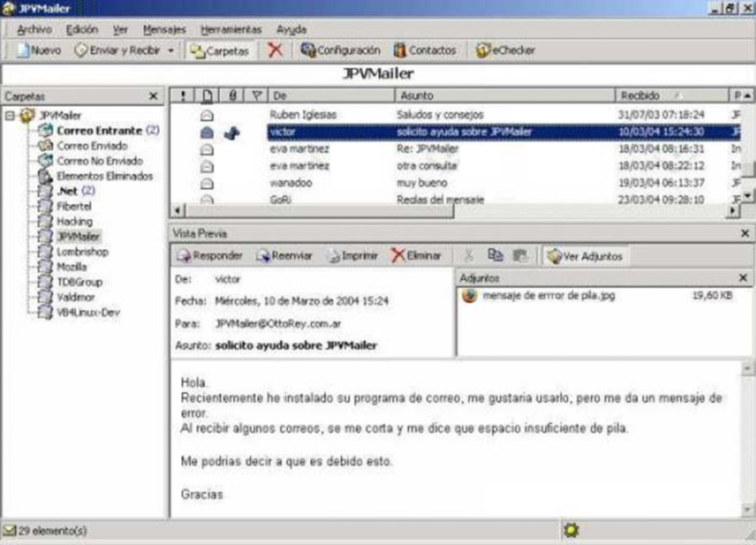Click the message list left scroll arrow

pos(178,211)
